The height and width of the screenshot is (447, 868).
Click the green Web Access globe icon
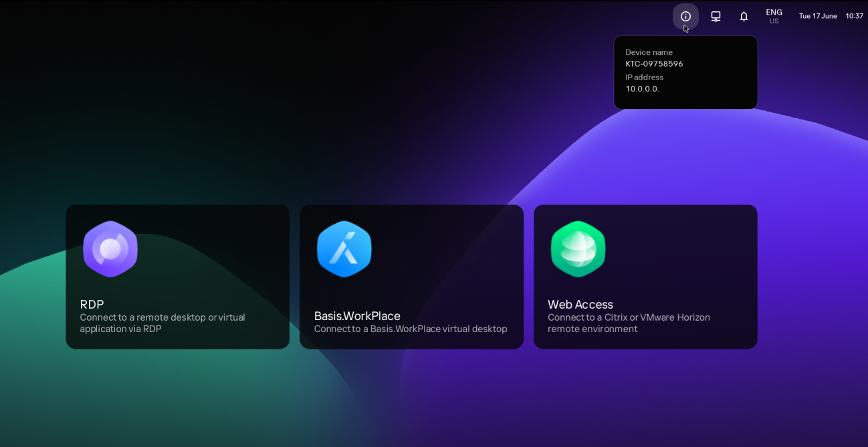(578, 249)
